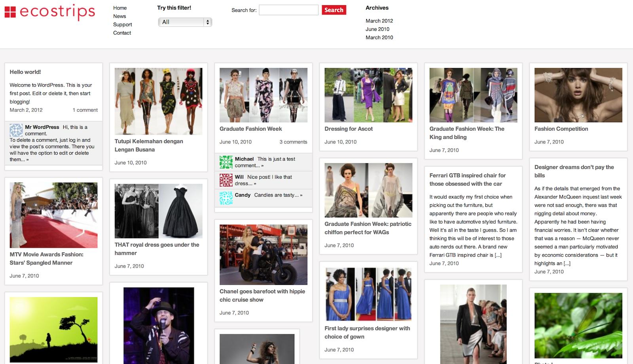Click the Chanel motorcycle photo thumbnail

click(263, 255)
